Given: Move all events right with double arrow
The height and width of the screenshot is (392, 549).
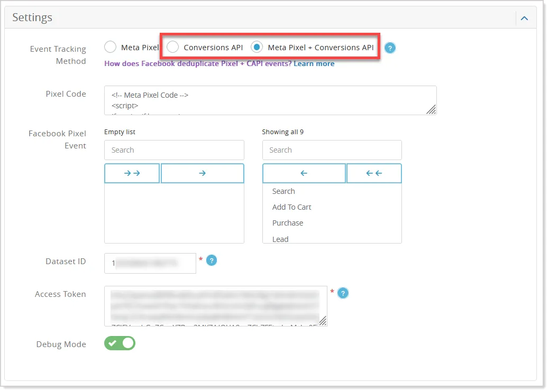Looking at the screenshot, I should point(132,173).
